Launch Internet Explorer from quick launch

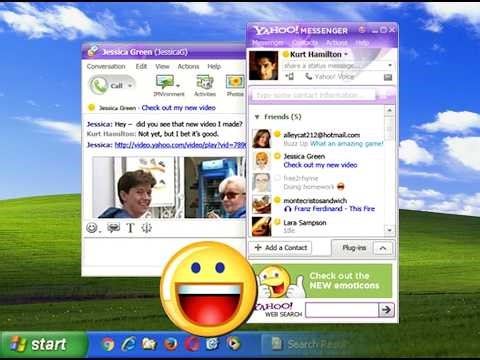pos(129,344)
